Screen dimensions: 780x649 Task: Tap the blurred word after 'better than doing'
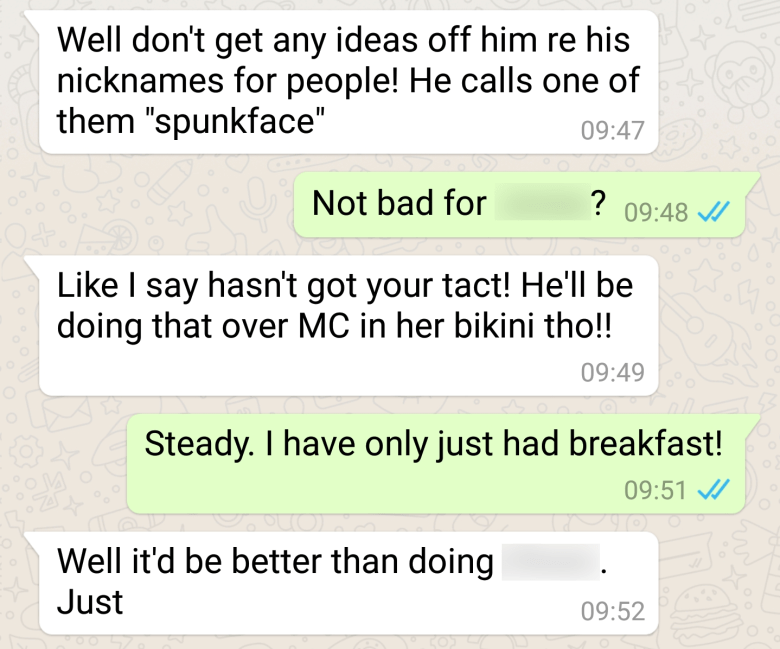click(551, 562)
